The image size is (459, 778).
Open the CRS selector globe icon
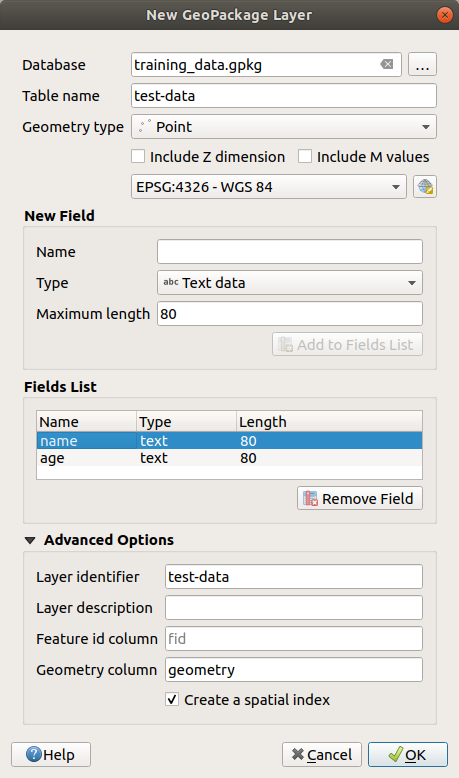point(425,187)
